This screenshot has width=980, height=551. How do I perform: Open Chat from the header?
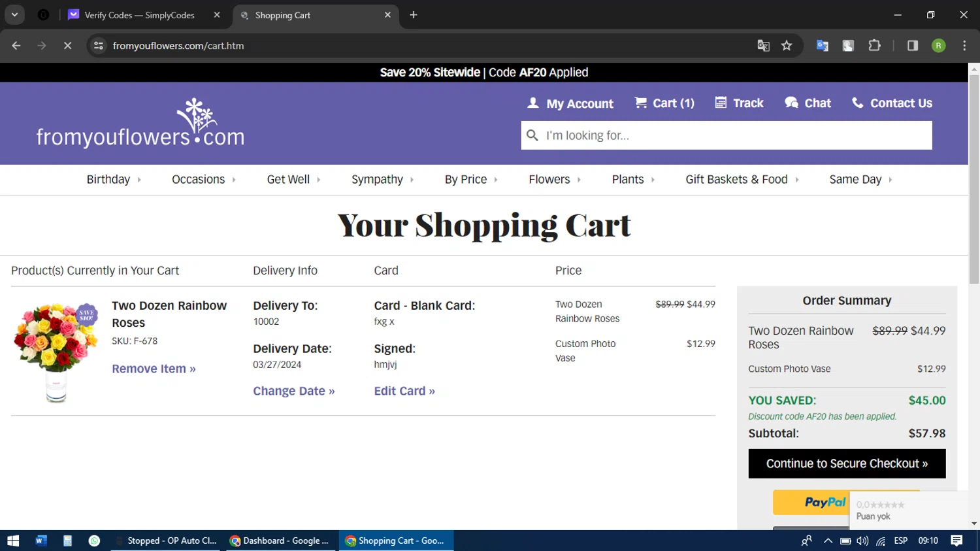pos(808,103)
